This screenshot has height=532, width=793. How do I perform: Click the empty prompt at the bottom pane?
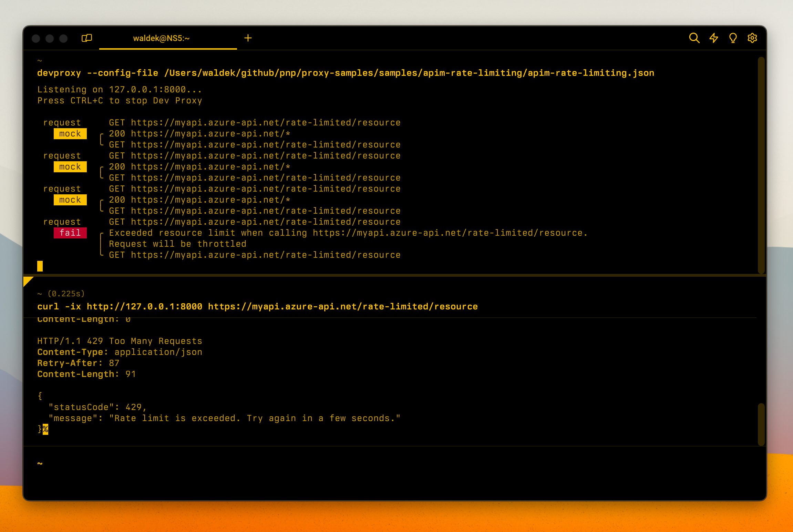(40, 463)
